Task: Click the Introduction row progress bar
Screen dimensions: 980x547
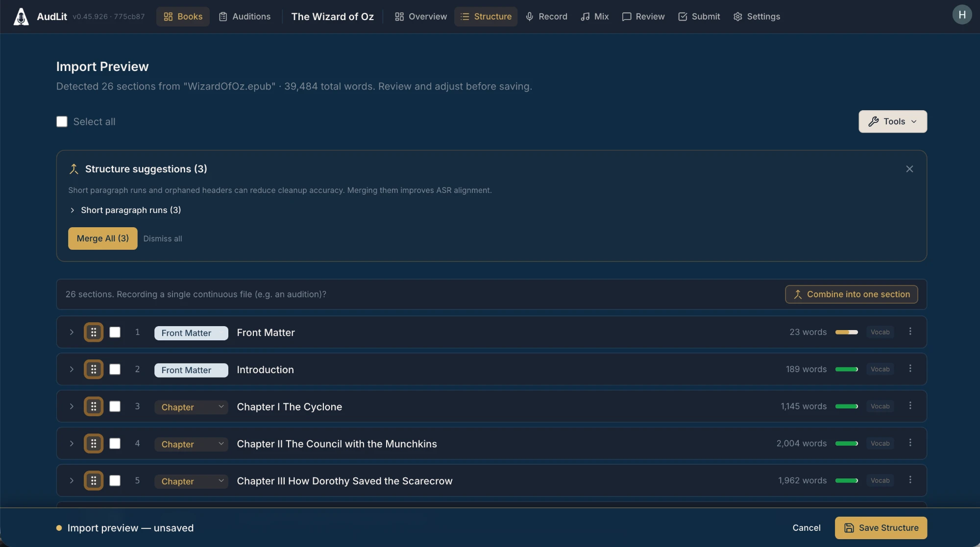Action: (847, 369)
